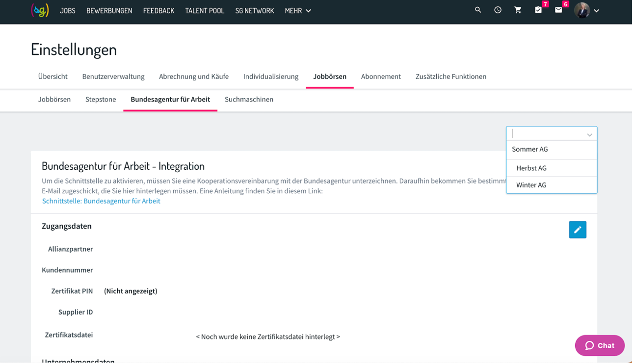Click the user profile avatar
This screenshot has width=634, height=364.
(582, 10)
